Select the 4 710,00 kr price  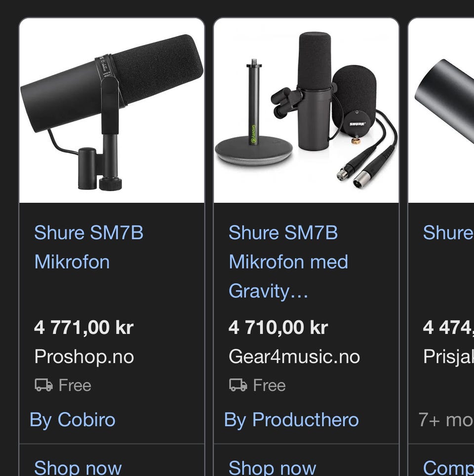[x=278, y=328]
